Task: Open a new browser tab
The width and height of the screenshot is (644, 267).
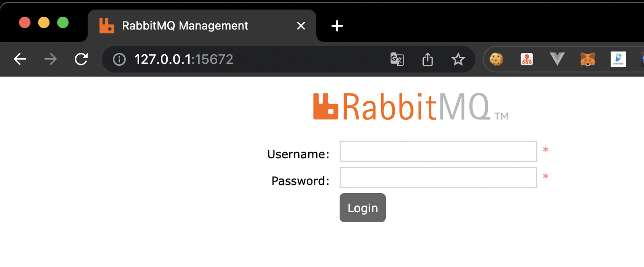Action: [x=337, y=26]
